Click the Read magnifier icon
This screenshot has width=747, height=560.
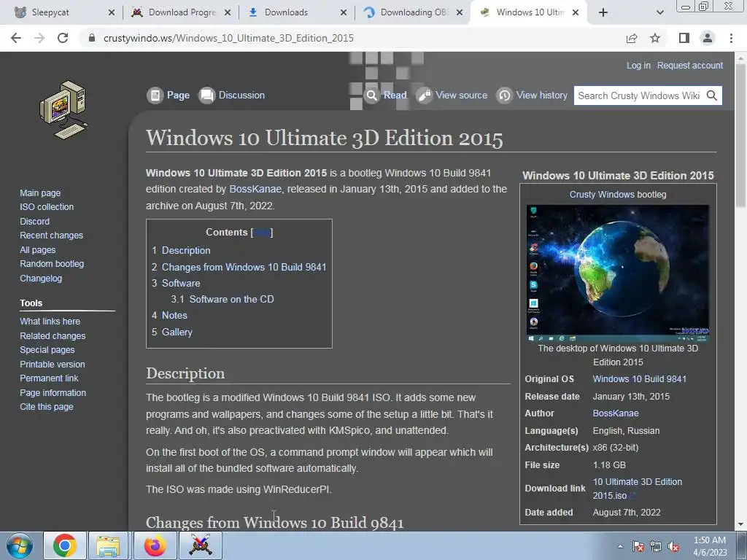(x=371, y=96)
